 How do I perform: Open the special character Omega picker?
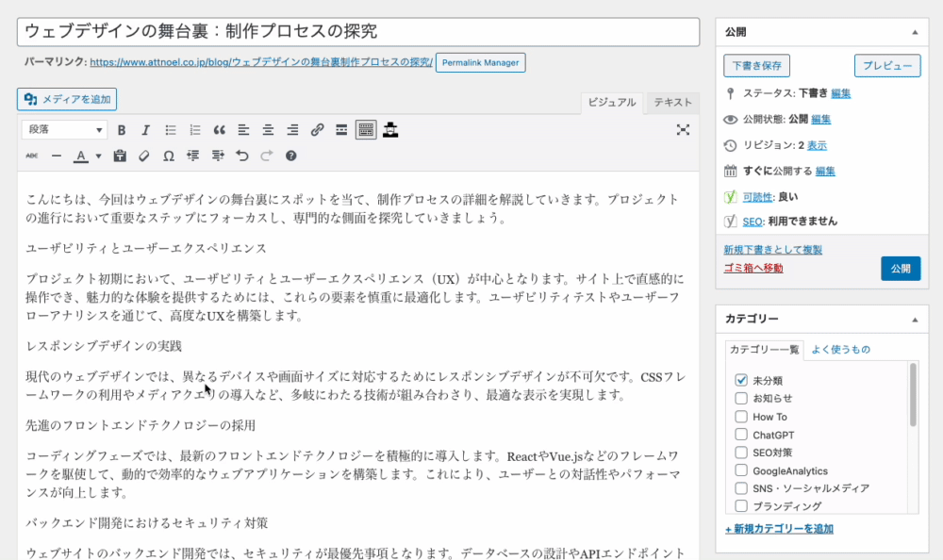click(169, 156)
